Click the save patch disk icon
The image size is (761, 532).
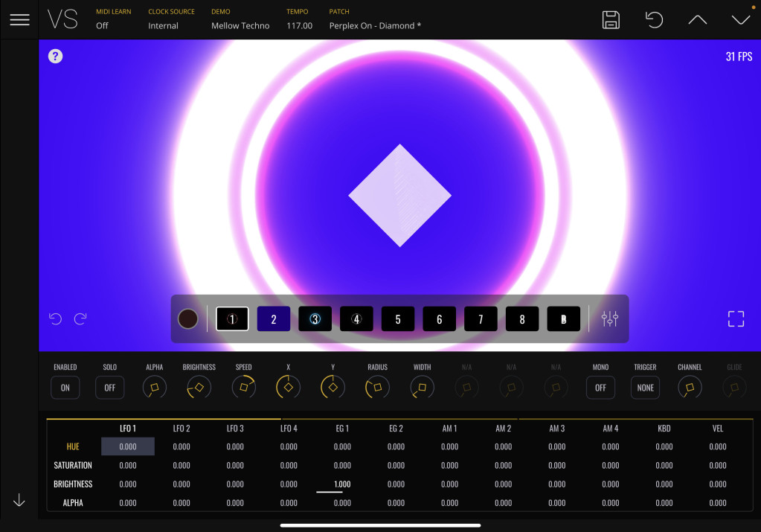[x=611, y=20]
